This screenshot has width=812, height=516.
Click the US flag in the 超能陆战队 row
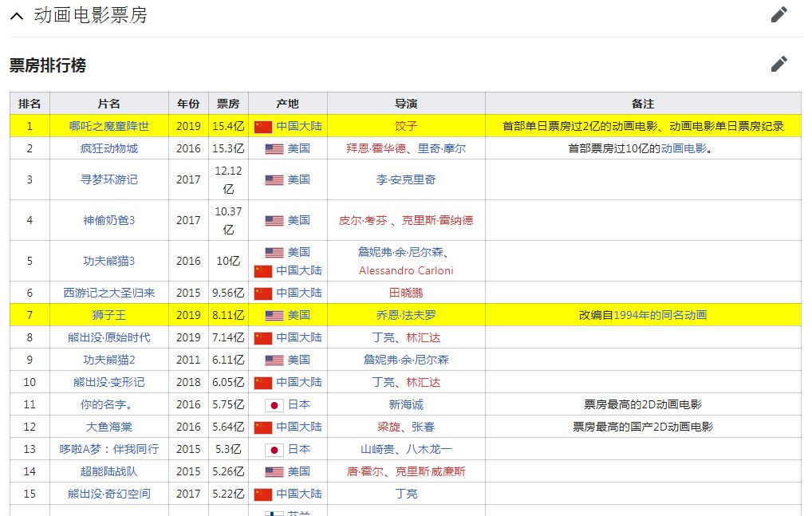tap(274, 472)
